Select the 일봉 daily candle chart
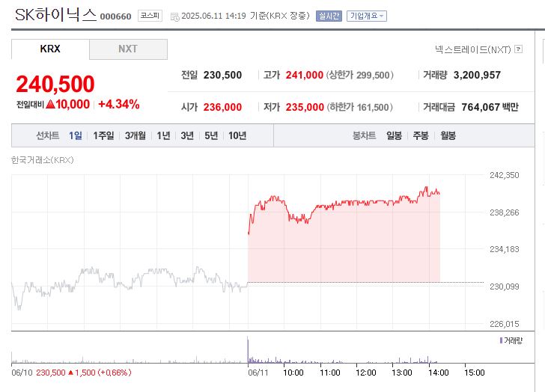 pyautogui.click(x=394, y=135)
